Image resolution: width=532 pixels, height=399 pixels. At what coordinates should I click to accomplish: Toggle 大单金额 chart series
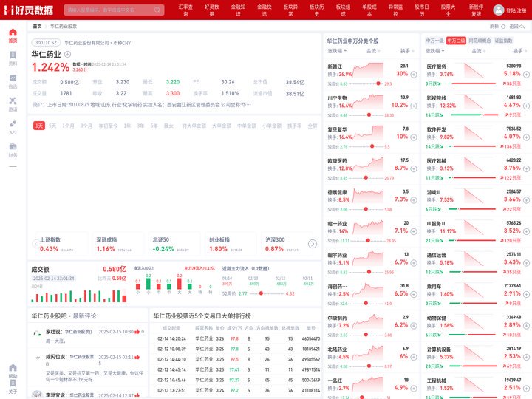click(222, 126)
